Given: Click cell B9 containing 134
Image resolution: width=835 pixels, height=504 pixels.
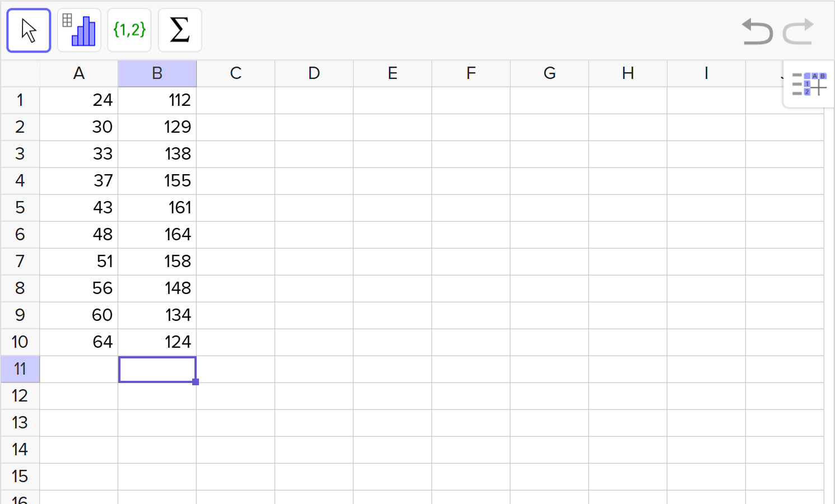Looking at the screenshot, I should pos(157,315).
